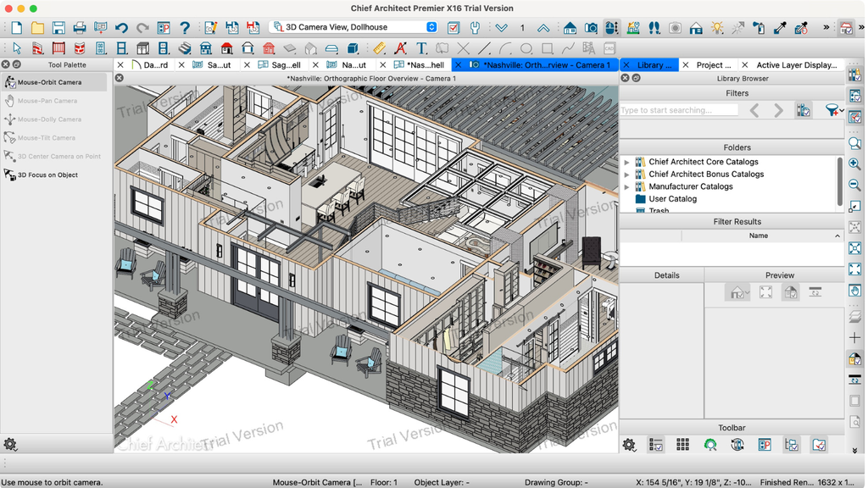Select the Draw Stairs tool
Screen dimensions: 868x488
click(183, 48)
